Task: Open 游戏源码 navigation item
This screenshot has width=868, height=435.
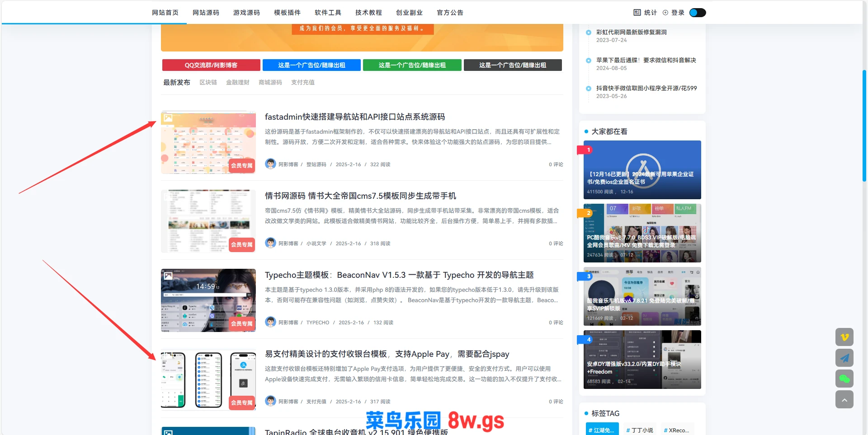Action: 246,13
